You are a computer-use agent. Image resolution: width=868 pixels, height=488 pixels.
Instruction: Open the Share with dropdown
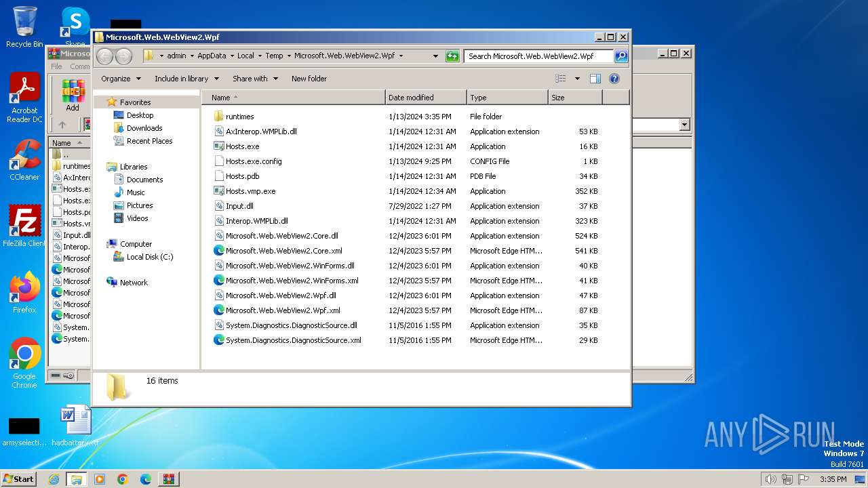point(255,79)
